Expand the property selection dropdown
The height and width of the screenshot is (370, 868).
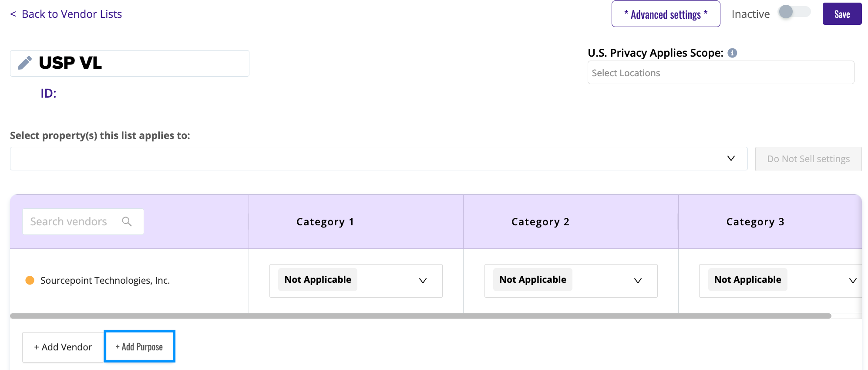379,159
